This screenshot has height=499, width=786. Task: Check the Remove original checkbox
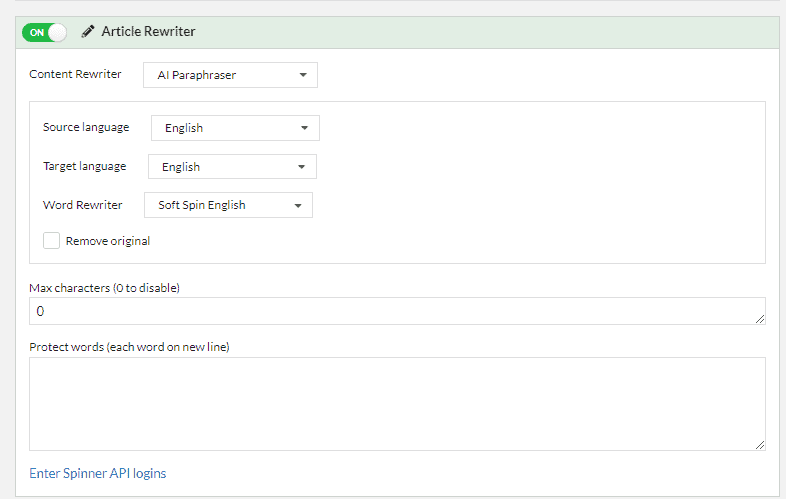coord(51,241)
